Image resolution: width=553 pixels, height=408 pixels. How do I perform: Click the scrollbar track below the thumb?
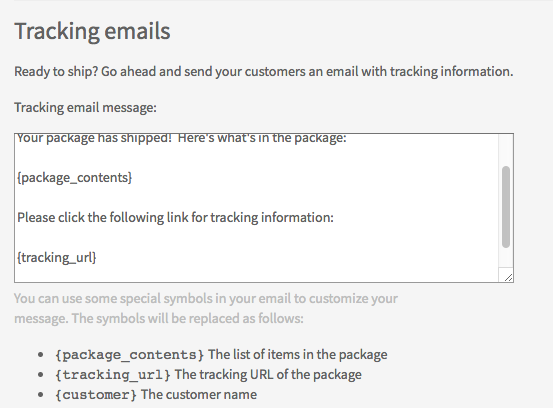tap(506, 257)
